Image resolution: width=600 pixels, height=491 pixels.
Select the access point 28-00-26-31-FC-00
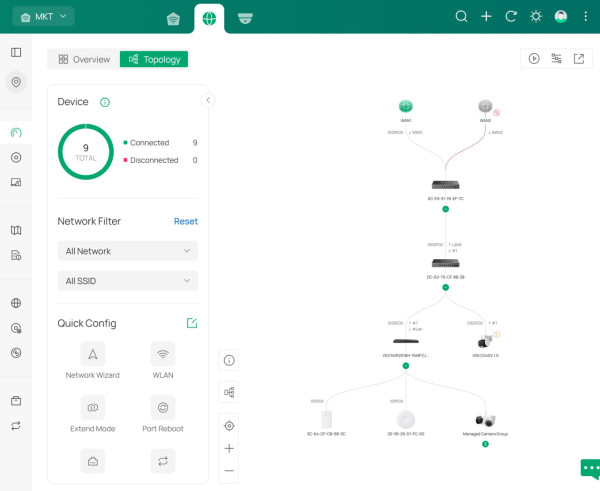pos(405,420)
